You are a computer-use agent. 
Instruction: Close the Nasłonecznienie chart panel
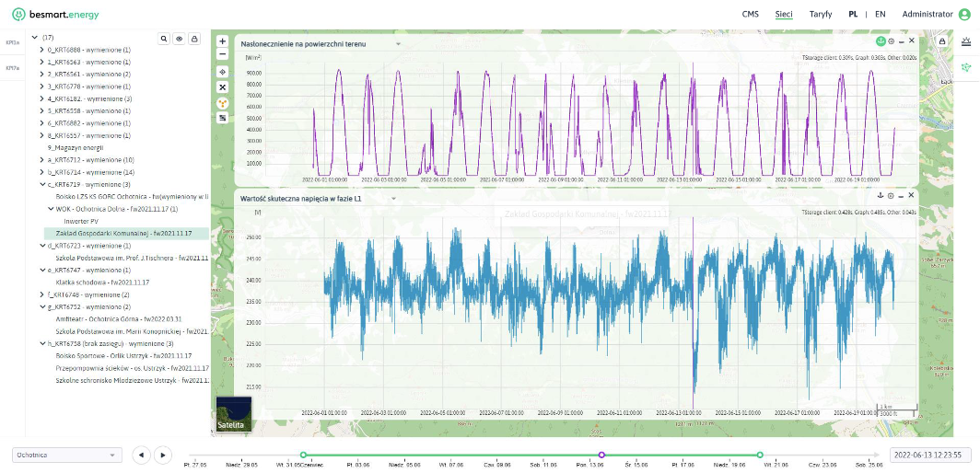tap(911, 40)
